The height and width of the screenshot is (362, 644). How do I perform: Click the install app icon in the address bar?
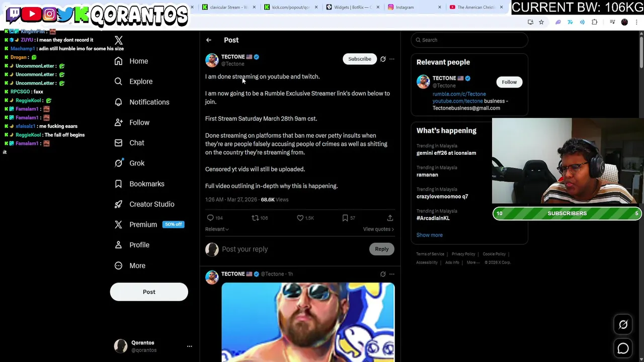(530, 22)
